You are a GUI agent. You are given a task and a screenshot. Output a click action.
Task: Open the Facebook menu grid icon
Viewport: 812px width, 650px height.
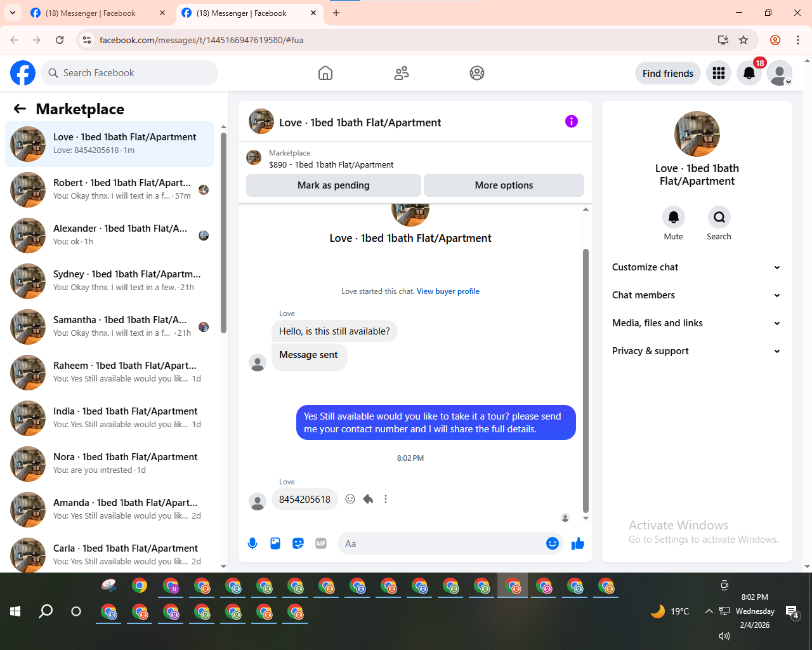[719, 73]
